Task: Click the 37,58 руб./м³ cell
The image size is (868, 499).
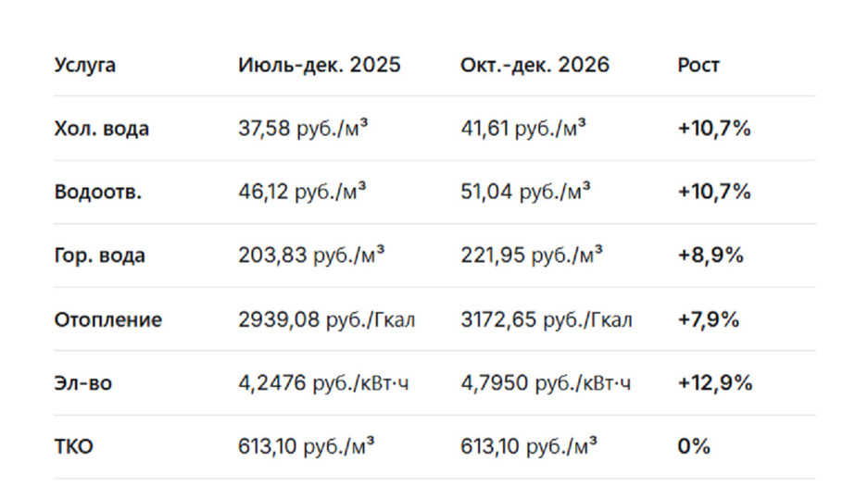Action: coord(303,129)
